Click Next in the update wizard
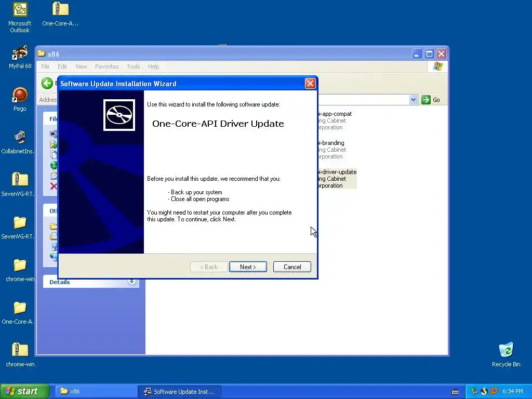The image size is (532, 399). 248,267
